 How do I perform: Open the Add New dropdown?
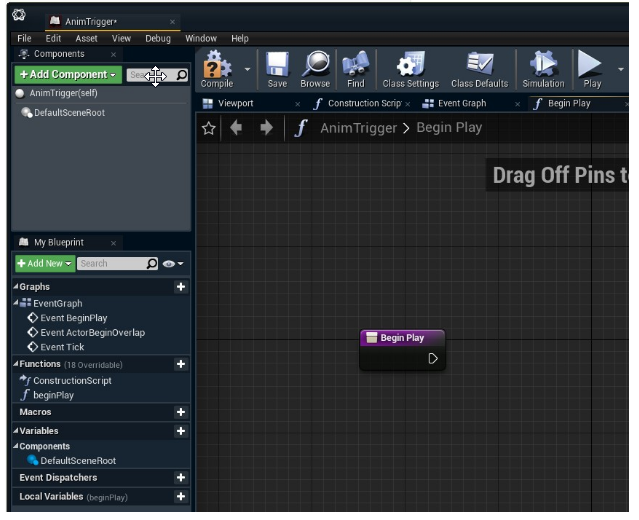43,264
